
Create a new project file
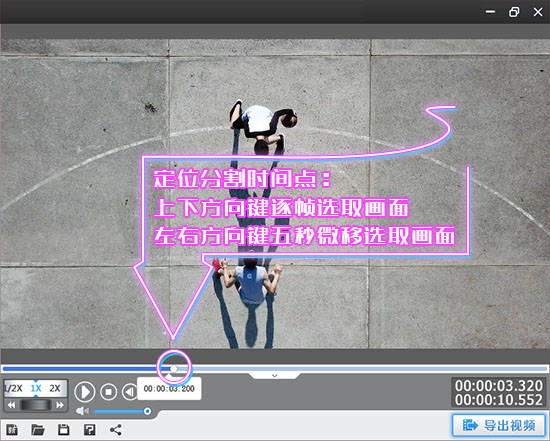click(x=12, y=429)
